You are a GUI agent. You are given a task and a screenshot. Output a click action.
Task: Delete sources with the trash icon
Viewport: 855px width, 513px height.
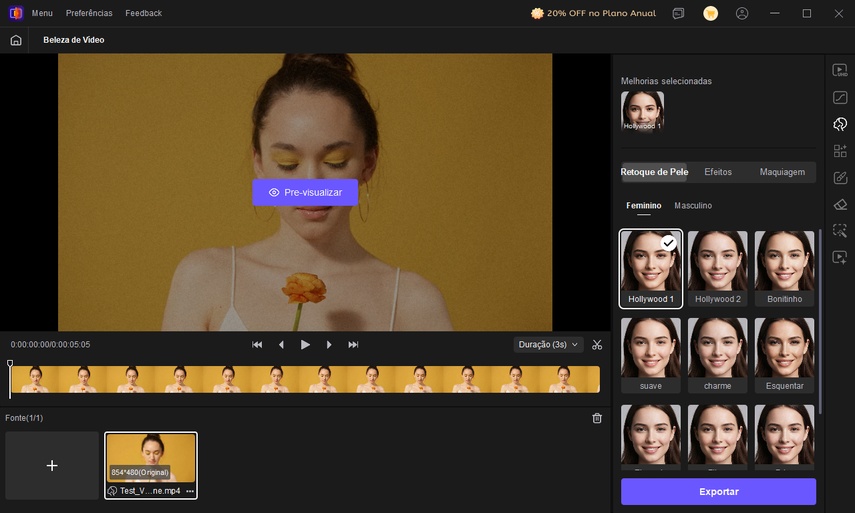(597, 418)
